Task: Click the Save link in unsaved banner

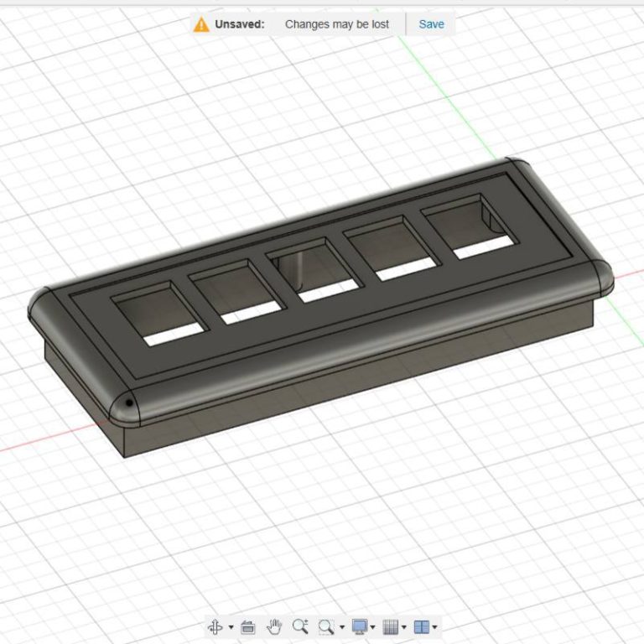Action: pyautogui.click(x=431, y=24)
